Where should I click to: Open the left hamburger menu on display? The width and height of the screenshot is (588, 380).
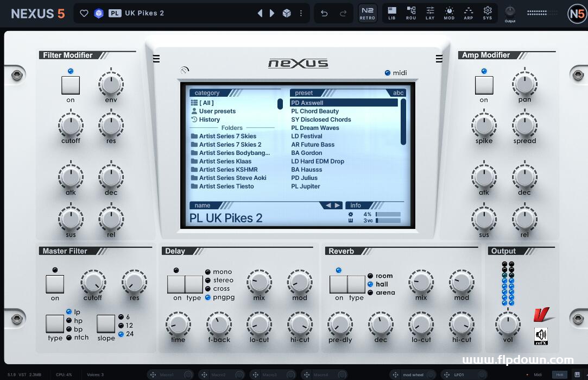[x=156, y=59]
